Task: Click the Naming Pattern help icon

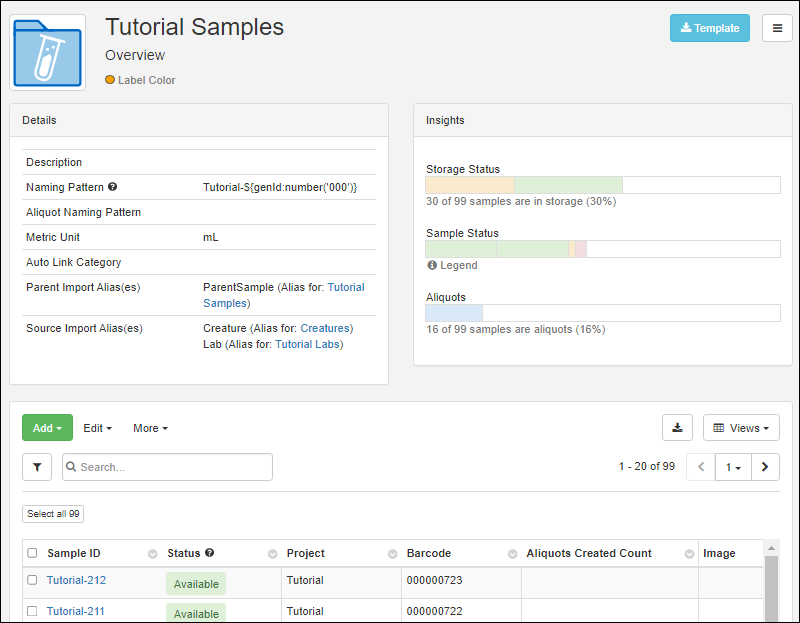Action: click(113, 187)
